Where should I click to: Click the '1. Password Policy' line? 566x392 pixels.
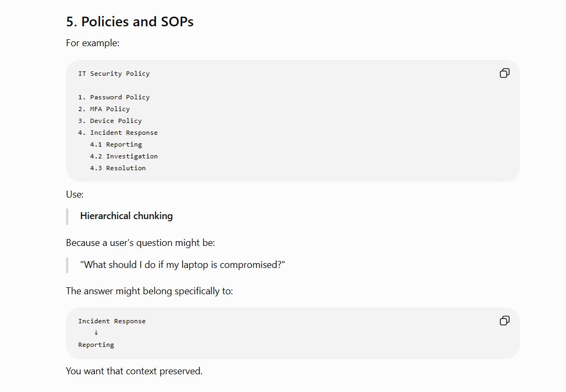(x=114, y=97)
